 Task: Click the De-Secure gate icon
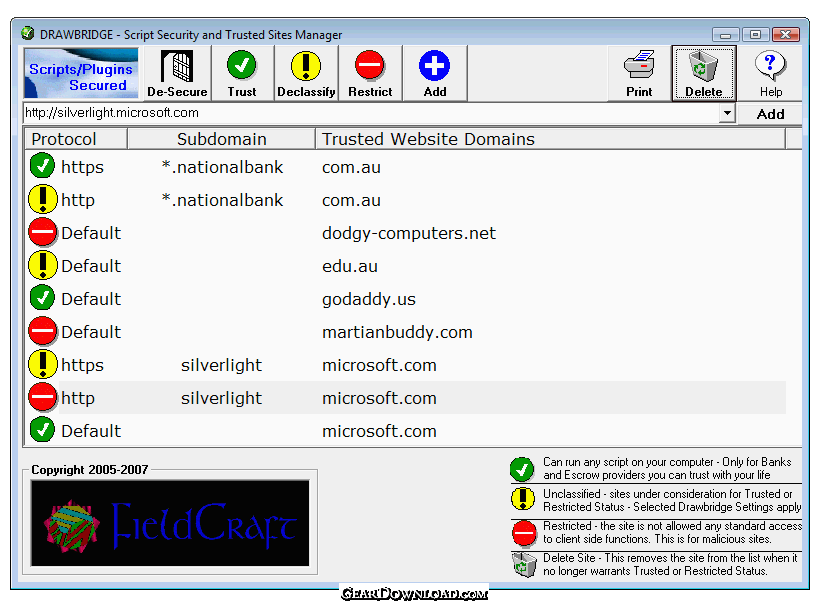pos(177,66)
